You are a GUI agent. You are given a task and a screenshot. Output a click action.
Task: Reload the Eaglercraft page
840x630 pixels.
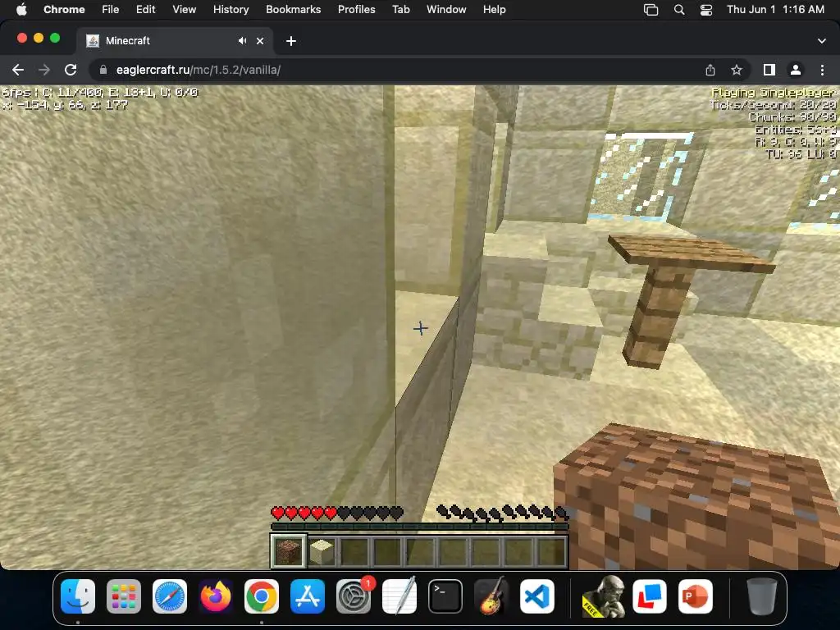pos(71,70)
